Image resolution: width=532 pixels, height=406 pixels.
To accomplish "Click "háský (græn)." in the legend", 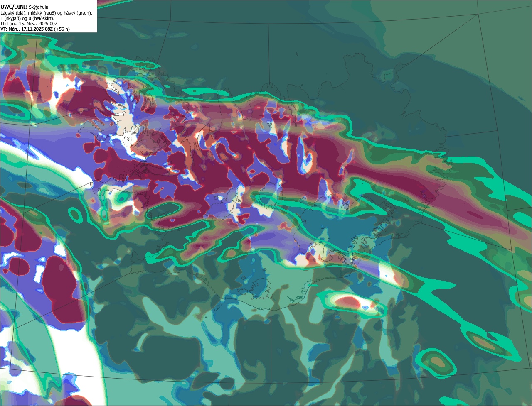I will [x=78, y=13].
